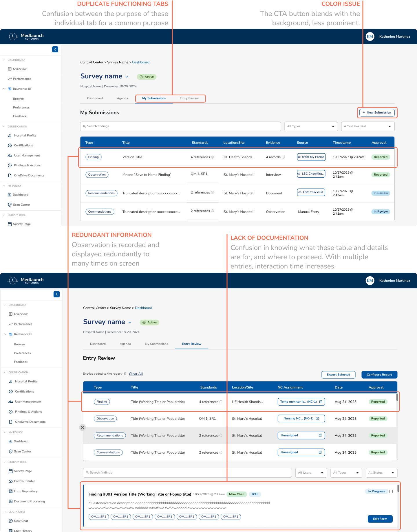Open the All Types filter above My Submissions table
Viewport: 417px width, 532px height.
pyautogui.click(x=311, y=126)
